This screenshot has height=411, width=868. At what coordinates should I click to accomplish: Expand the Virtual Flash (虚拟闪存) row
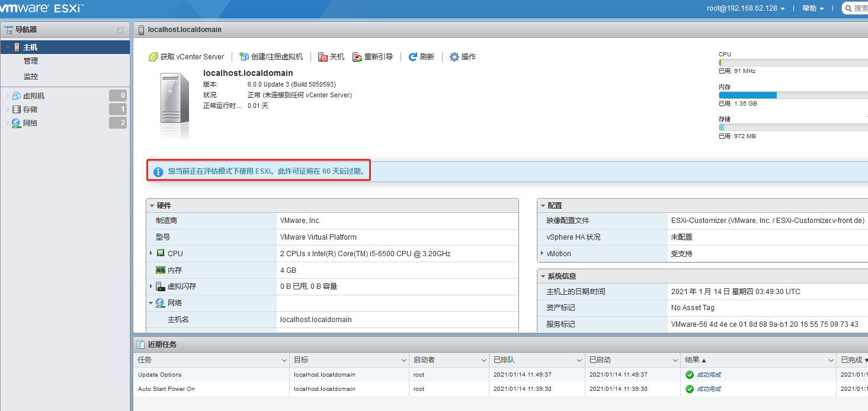152,286
